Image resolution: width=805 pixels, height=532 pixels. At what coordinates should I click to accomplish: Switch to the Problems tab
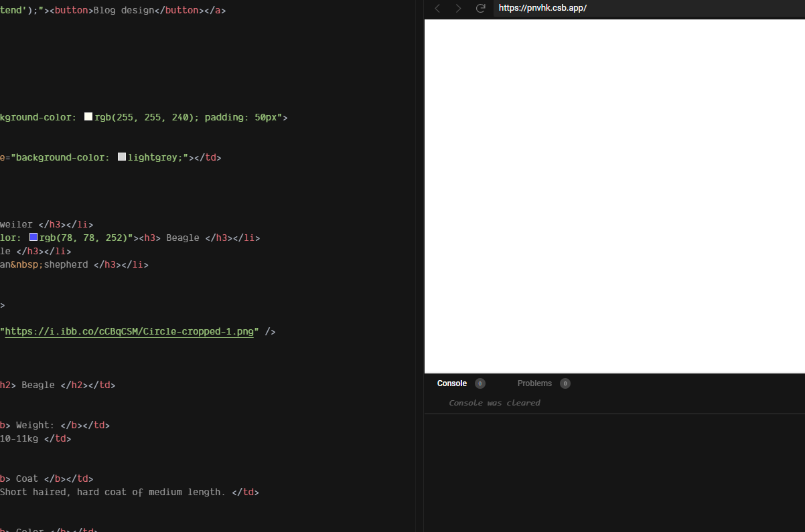[534, 383]
